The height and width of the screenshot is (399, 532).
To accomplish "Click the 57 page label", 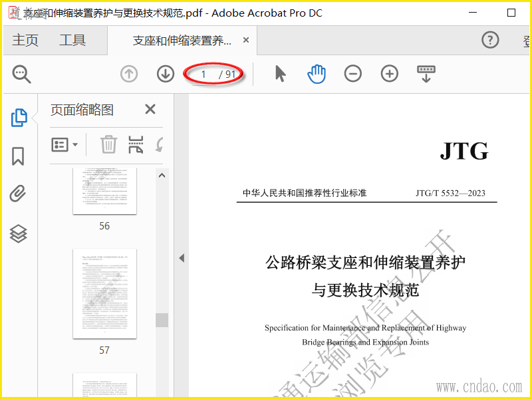I will [104, 350].
